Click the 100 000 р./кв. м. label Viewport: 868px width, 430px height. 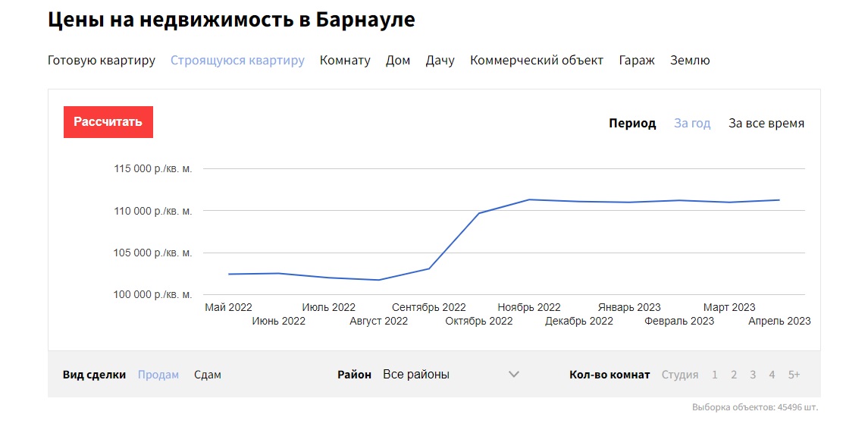[153, 295]
